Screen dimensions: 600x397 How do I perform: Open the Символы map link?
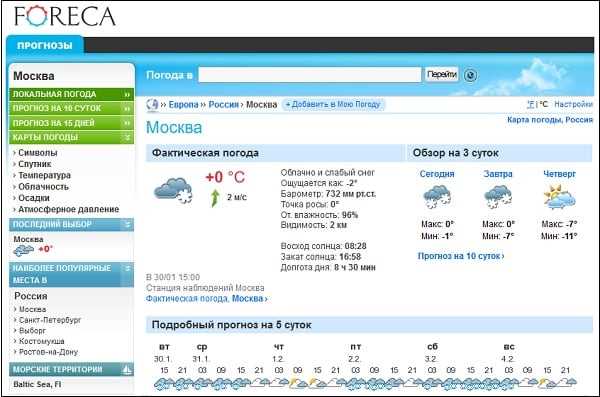click(38, 153)
